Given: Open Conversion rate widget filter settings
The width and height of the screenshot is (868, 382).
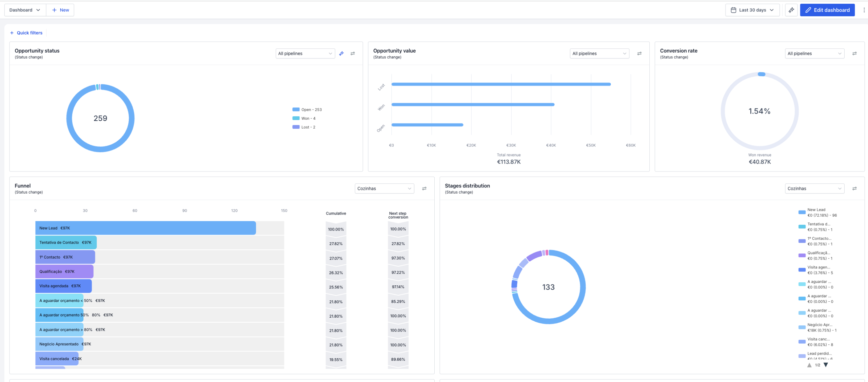Looking at the screenshot, I should pyautogui.click(x=854, y=54).
